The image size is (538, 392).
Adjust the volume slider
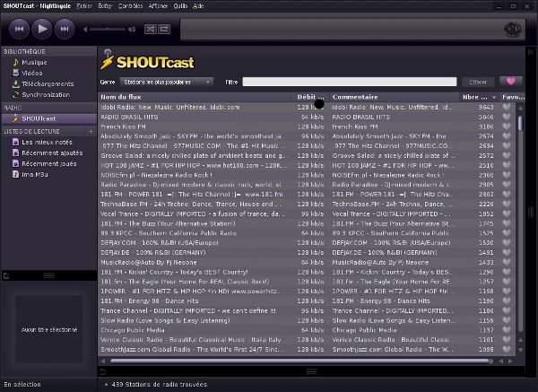click(x=108, y=30)
